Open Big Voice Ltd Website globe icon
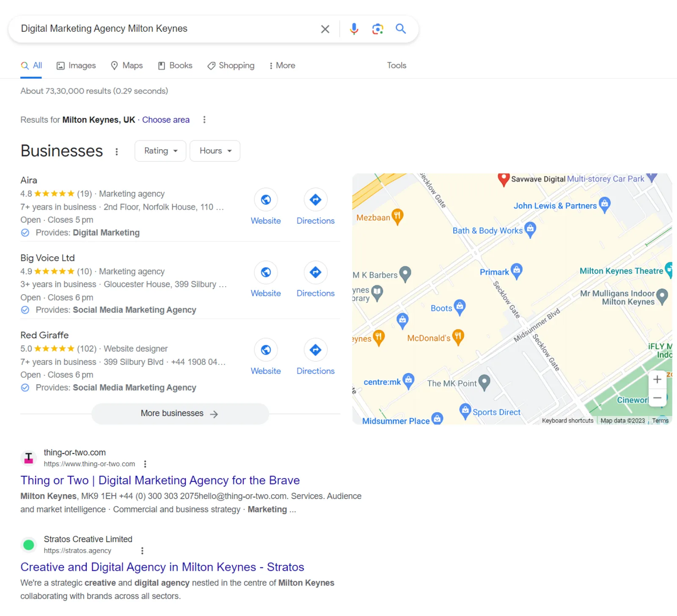This screenshot has width=677, height=616. point(266,272)
